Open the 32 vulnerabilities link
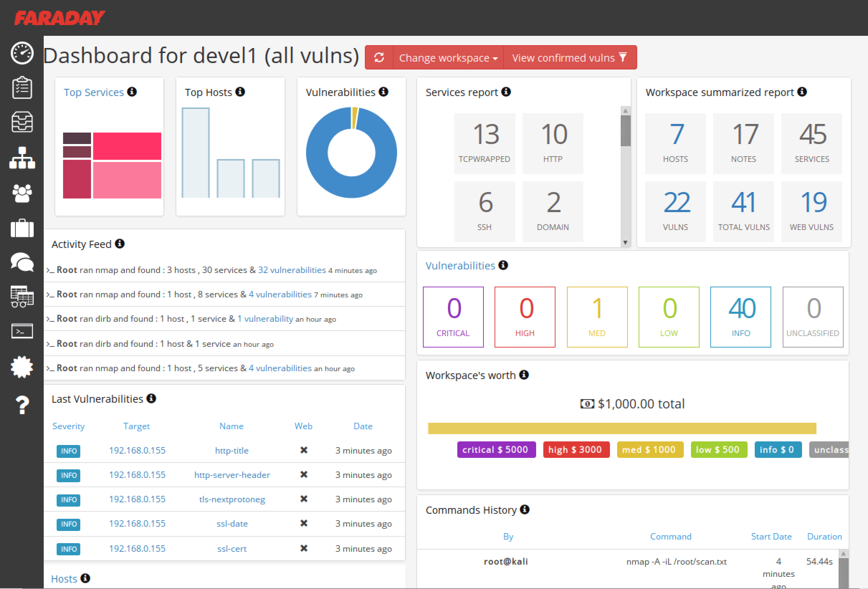This screenshot has width=868, height=589. (292, 270)
